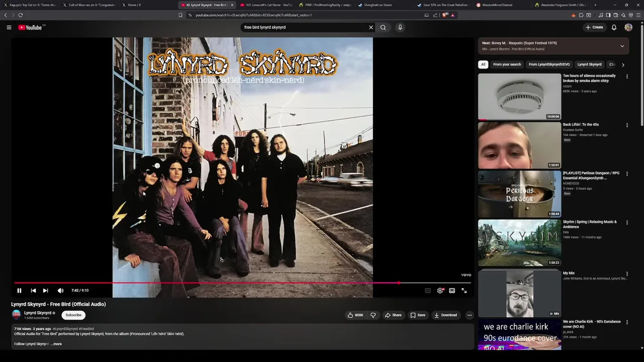
Task: Open options for Perilous Dungeon video
Action: [627, 174]
